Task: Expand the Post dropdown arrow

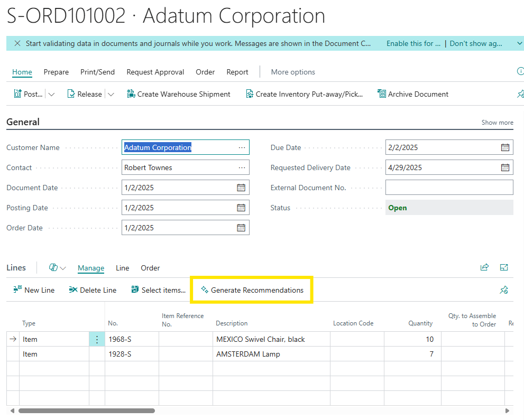Action: (51, 95)
